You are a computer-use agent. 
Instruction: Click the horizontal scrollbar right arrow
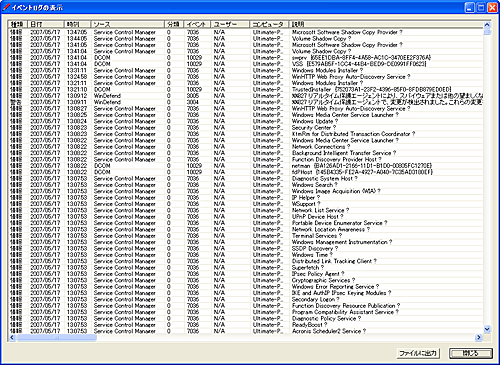(x=479, y=337)
